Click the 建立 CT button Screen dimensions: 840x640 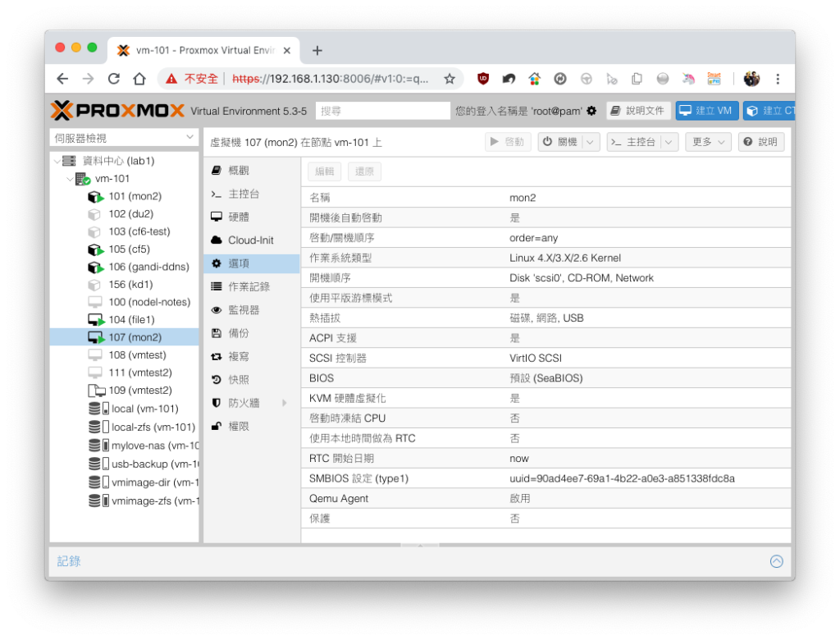click(769, 111)
